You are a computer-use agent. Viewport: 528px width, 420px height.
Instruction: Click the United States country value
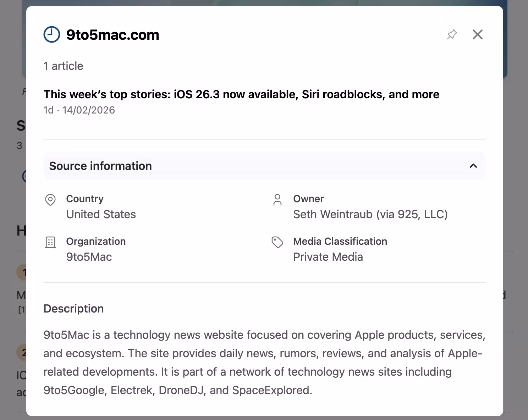101,214
